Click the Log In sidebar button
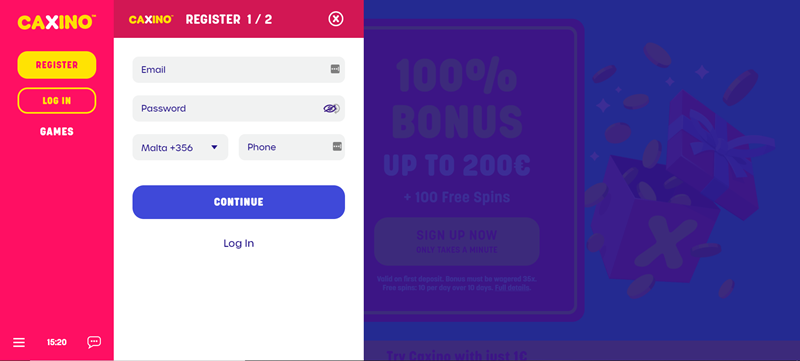This screenshot has height=361, width=800. (57, 100)
